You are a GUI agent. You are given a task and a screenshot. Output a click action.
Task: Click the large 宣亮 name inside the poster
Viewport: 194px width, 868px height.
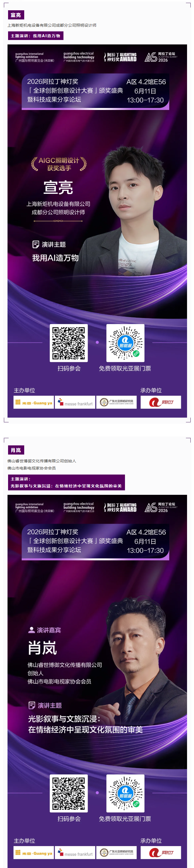pos(58,187)
